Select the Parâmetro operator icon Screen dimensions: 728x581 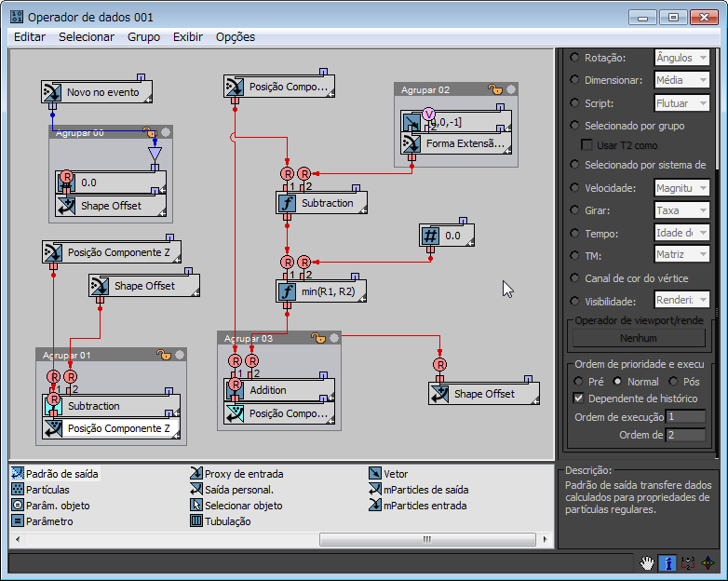(x=17, y=521)
